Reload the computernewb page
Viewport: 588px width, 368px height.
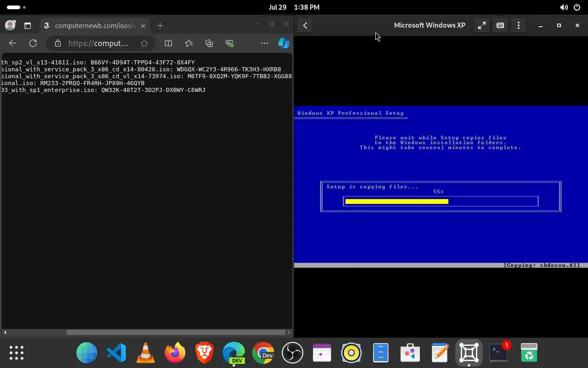(x=33, y=43)
